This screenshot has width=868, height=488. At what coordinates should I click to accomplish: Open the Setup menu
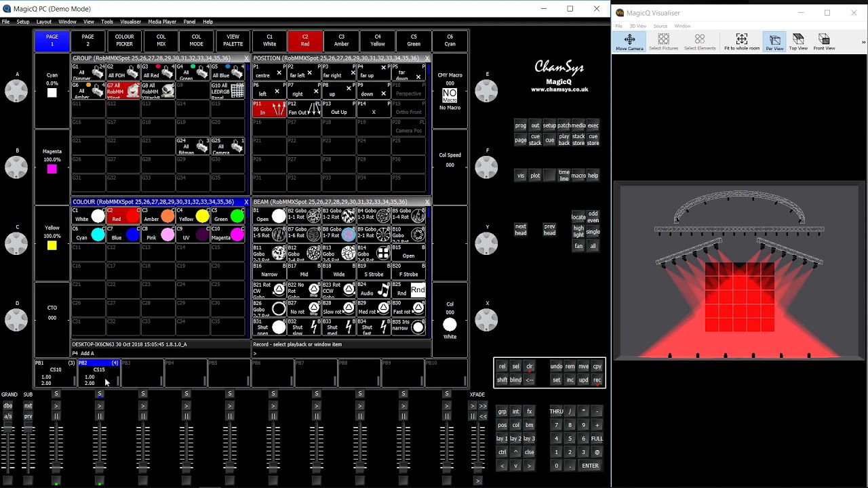click(x=23, y=22)
